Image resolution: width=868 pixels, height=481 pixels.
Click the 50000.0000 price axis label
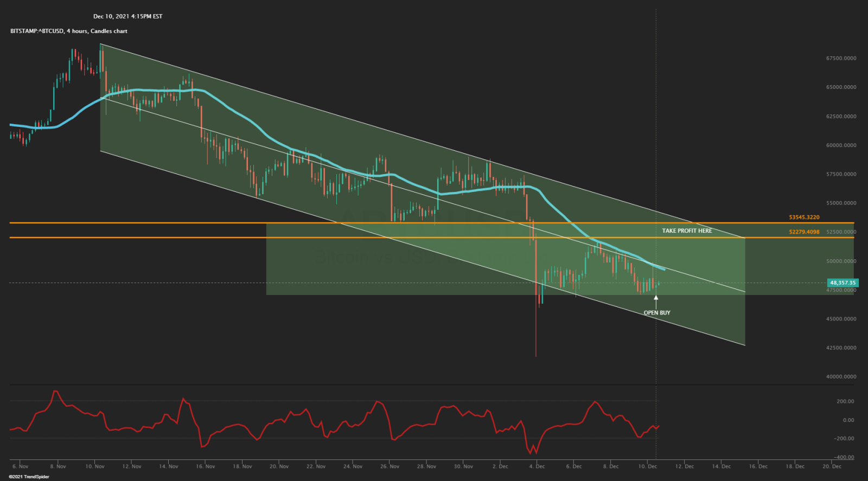pyautogui.click(x=841, y=261)
